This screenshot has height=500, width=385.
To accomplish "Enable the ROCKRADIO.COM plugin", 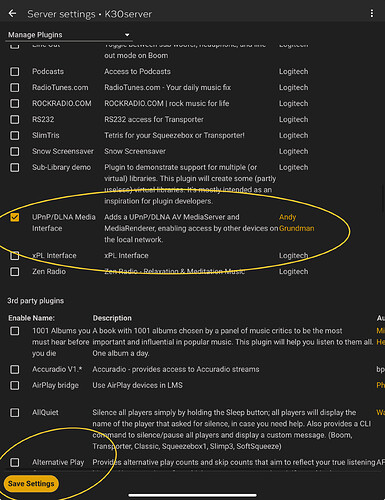I will pos(15,103).
